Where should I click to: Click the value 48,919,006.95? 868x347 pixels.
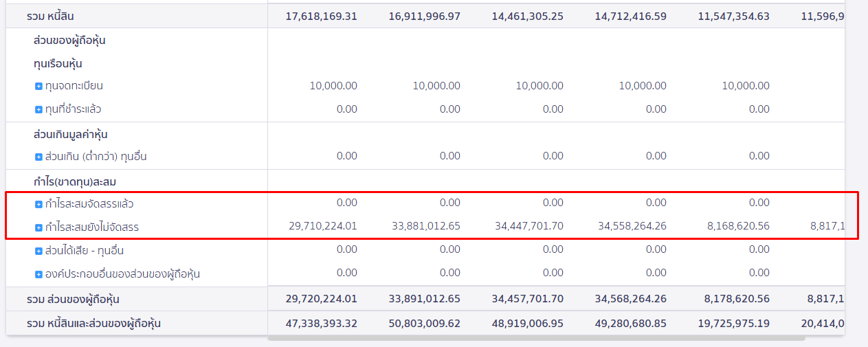click(528, 323)
